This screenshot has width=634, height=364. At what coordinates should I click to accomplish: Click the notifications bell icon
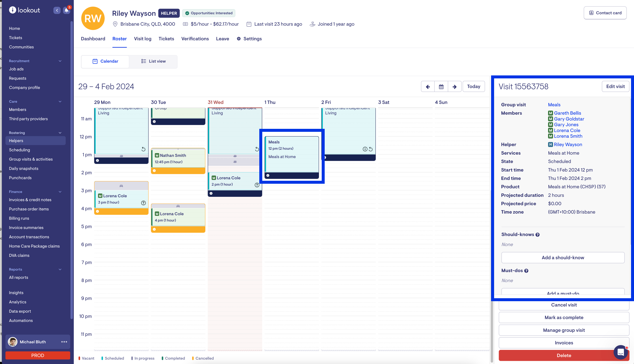click(66, 10)
